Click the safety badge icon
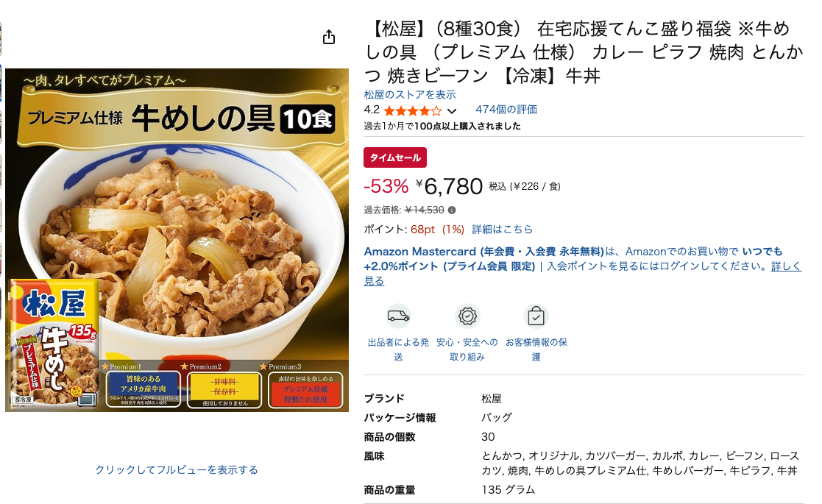This screenshot has width=822, height=504. (467, 316)
